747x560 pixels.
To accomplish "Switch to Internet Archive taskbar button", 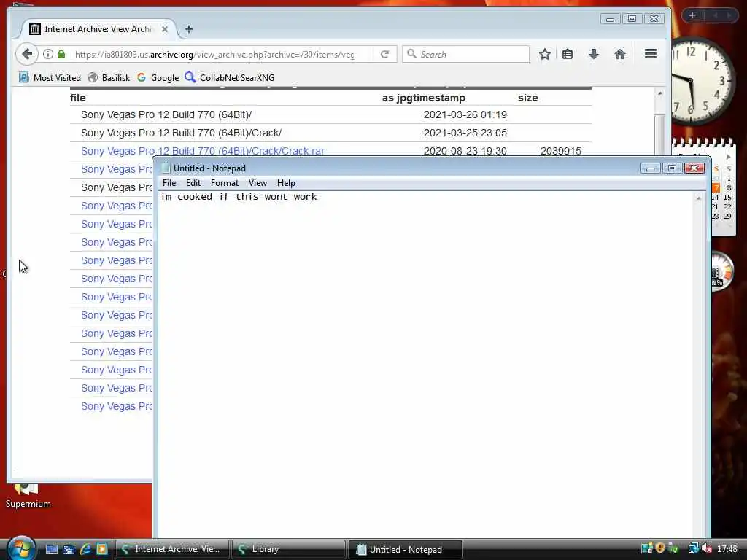I will pyautogui.click(x=172, y=549).
